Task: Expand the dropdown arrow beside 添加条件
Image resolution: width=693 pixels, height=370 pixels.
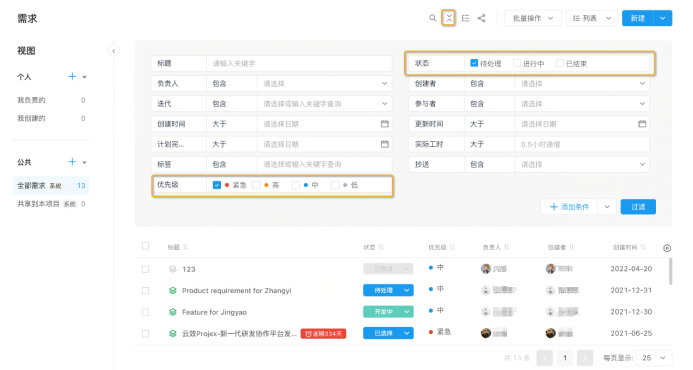Action: pos(607,207)
